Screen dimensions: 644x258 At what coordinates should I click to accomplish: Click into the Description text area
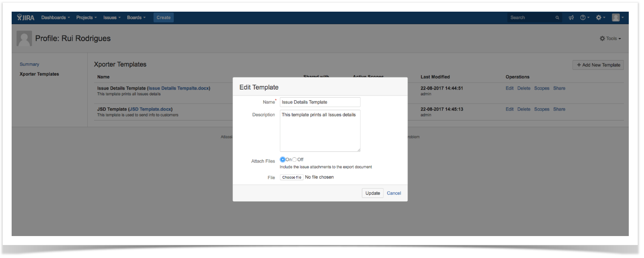320,131
